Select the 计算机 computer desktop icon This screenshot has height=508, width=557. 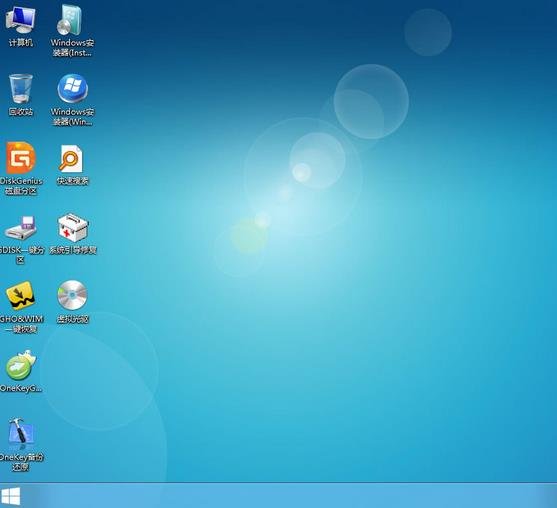(x=20, y=20)
